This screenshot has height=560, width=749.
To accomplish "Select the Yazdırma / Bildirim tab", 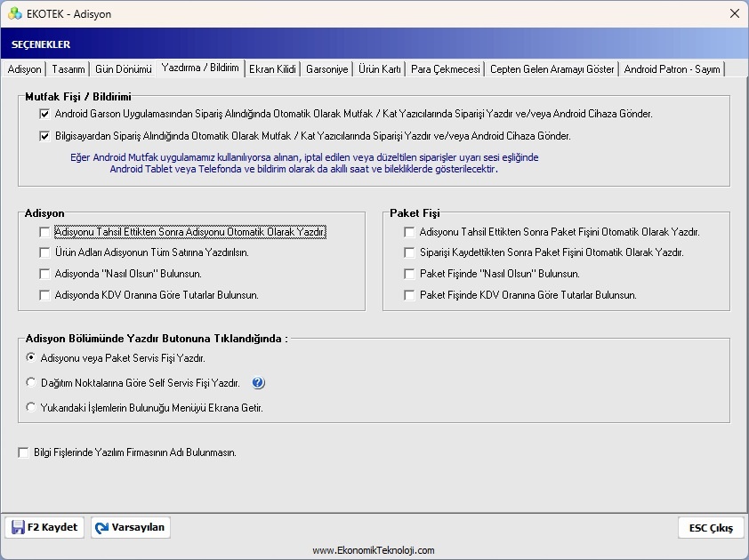I will pos(200,68).
